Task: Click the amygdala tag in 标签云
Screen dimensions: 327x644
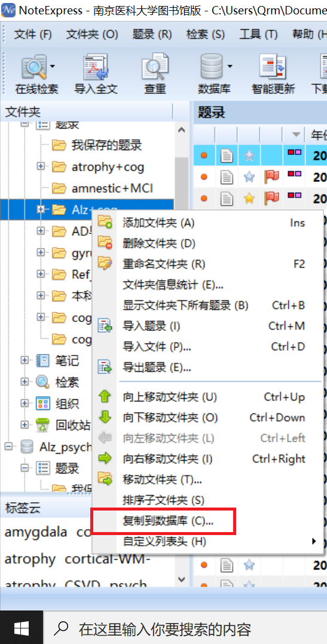Action: 36,532
